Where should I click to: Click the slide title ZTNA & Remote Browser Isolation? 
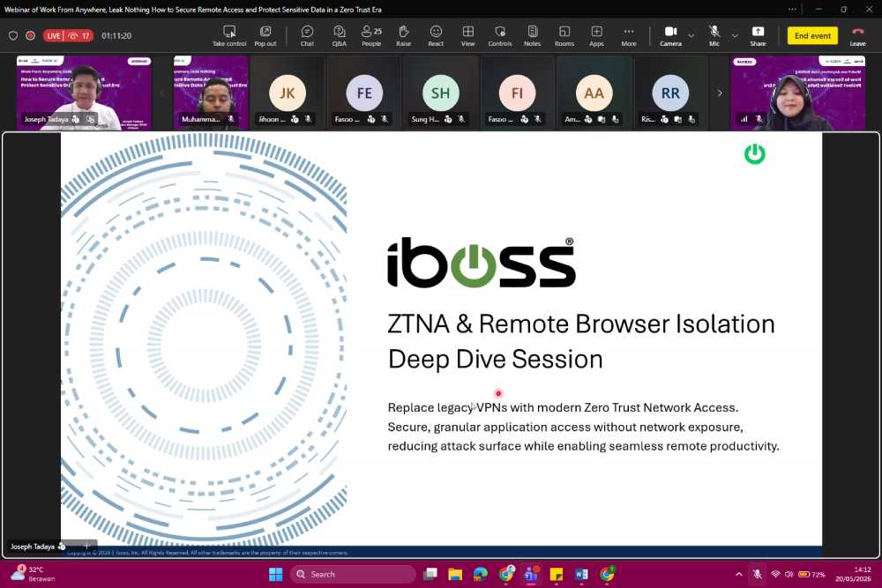pos(581,324)
